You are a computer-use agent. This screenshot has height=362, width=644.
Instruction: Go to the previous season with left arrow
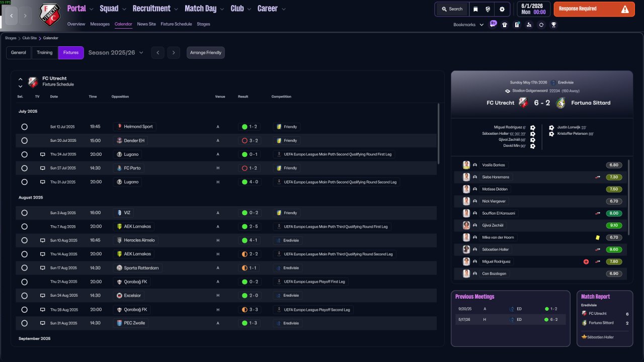pos(157,53)
